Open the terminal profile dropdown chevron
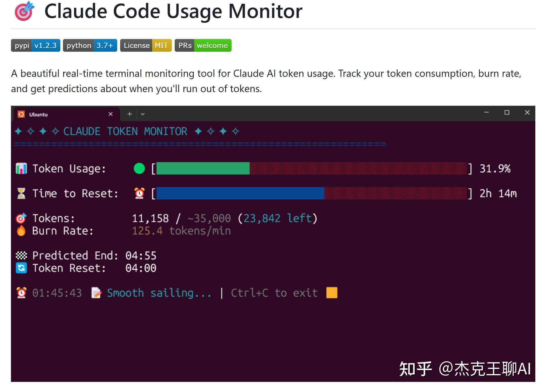 point(143,114)
